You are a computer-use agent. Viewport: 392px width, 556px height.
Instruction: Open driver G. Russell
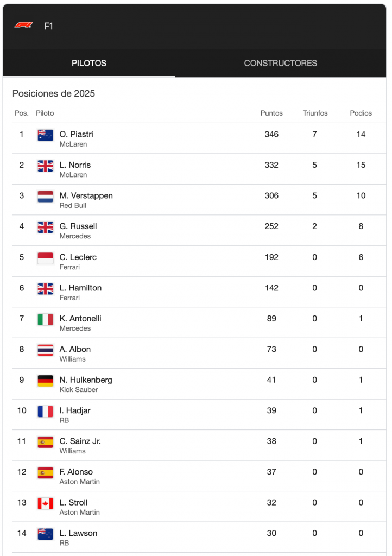(x=78, y=226)
